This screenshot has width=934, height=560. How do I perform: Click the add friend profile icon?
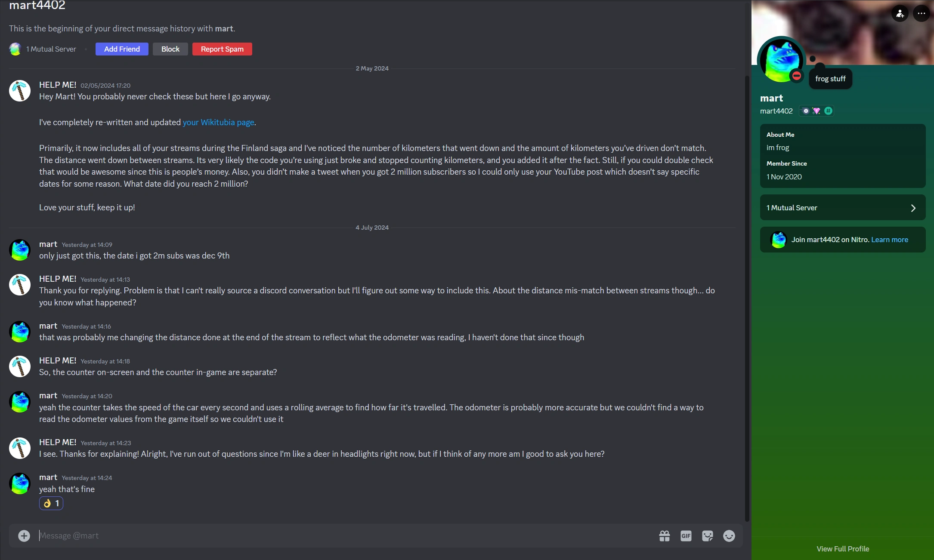pos(900,14)
